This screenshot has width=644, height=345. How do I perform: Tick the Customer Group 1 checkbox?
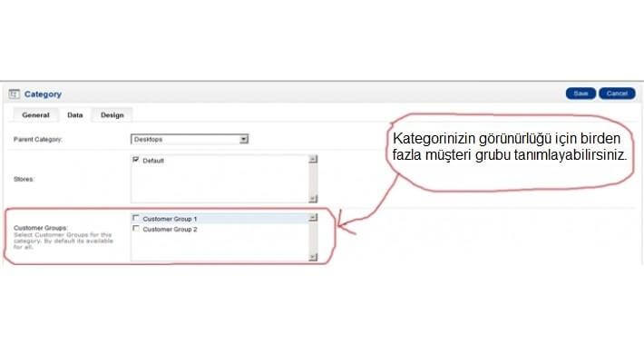[136, 218]
